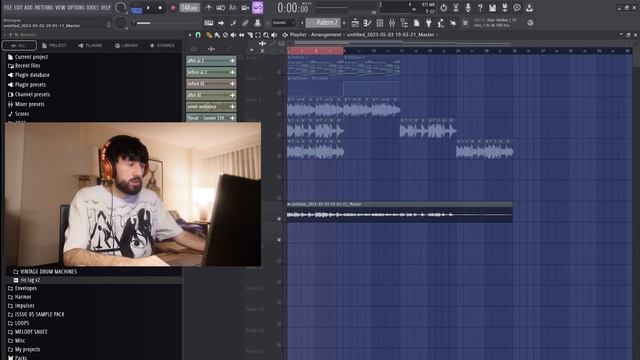The width and height of the screenshot is (640, 360).
Task: Select the LIBRARY browser tab
Action: (126, 45)
